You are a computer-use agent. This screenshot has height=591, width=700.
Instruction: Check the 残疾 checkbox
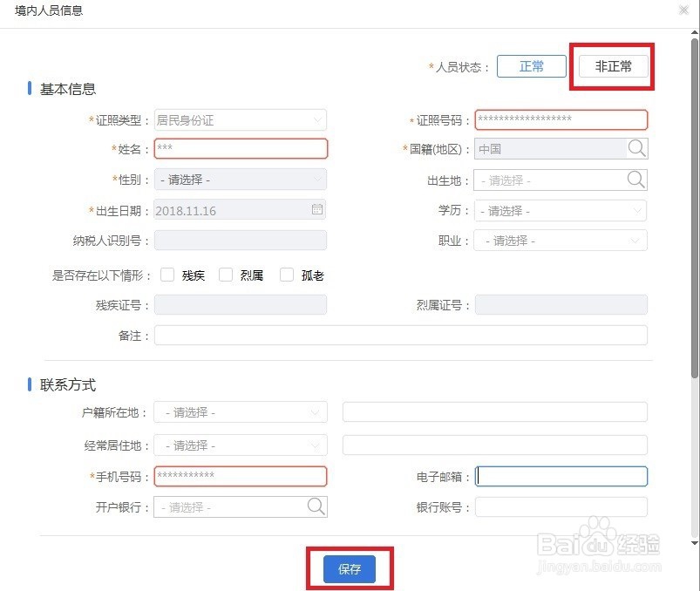(x=167, y=275)
